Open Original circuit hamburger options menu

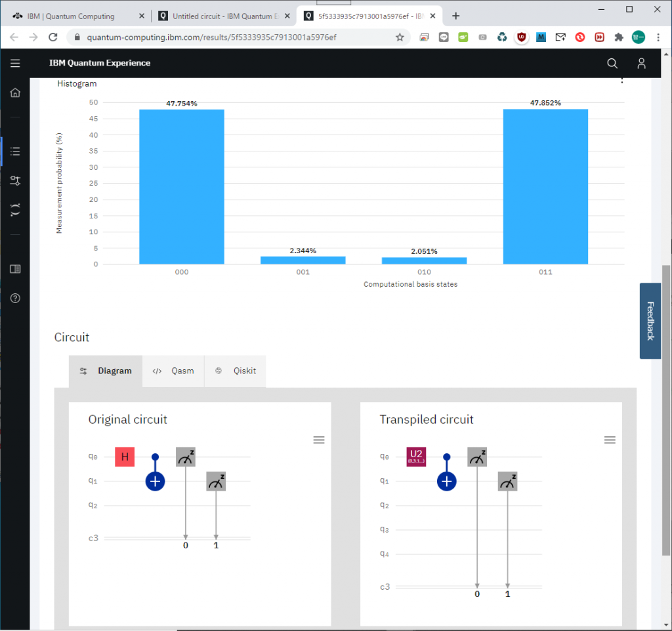(319, 440)
